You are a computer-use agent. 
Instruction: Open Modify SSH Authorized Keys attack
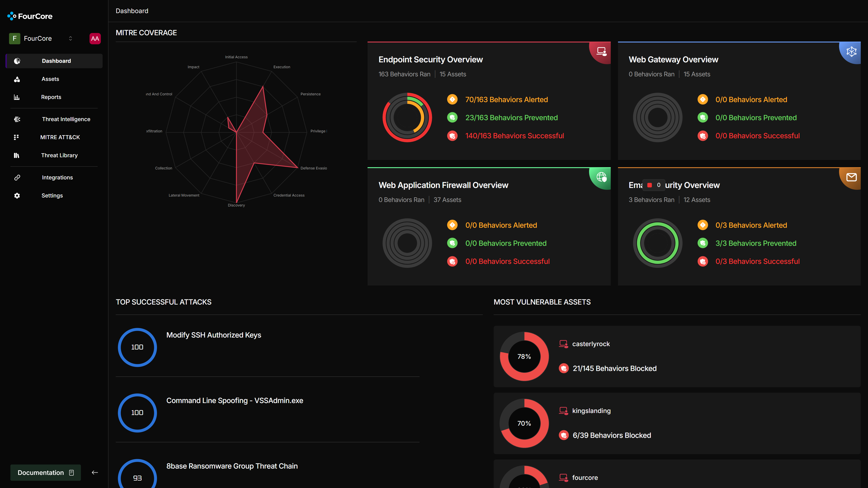click(214, 335)
